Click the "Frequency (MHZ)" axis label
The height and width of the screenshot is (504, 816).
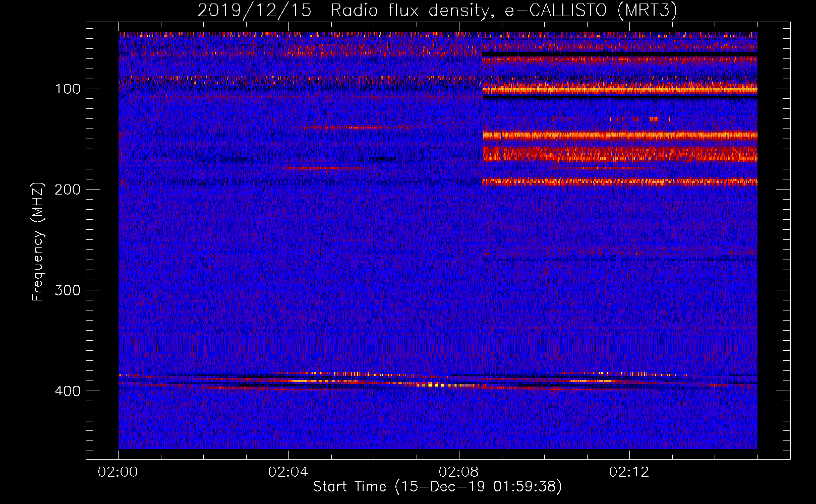[x=38, y=241]
